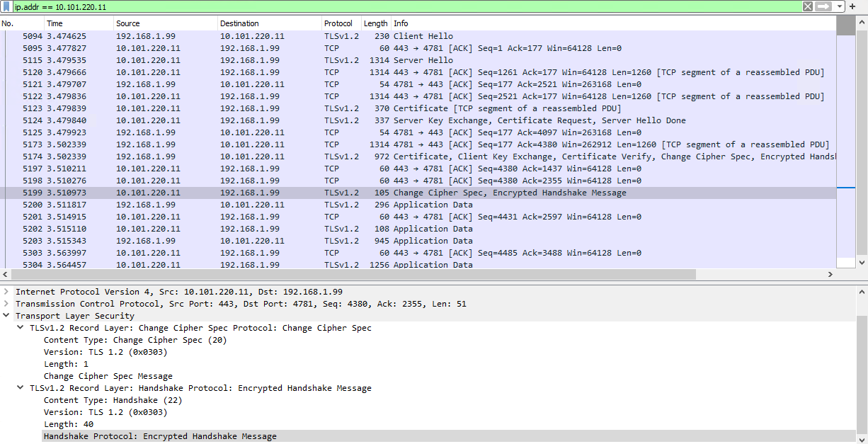
Task: Add a filter button with plus icon
Action: pyautogui.click(x=852, y=6)
